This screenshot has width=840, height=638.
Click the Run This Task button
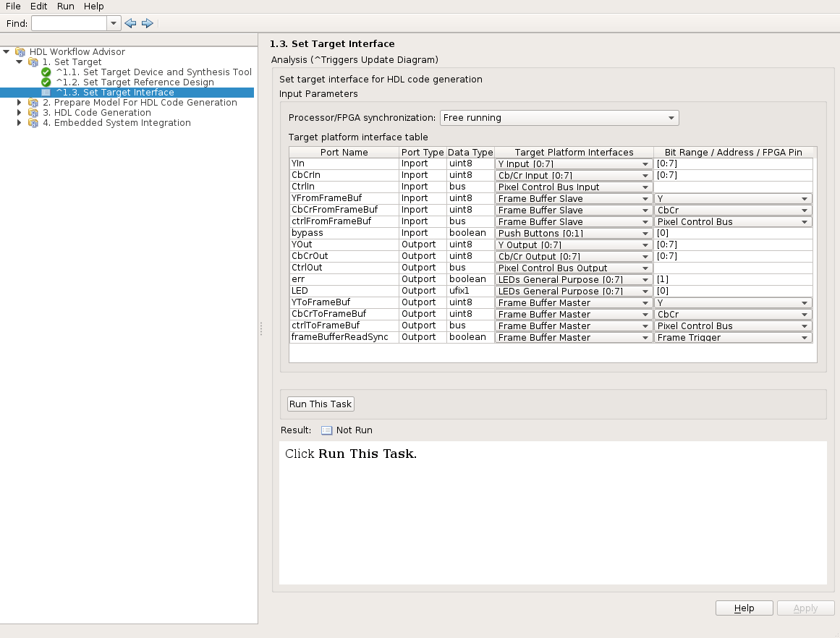click(321, 404)
